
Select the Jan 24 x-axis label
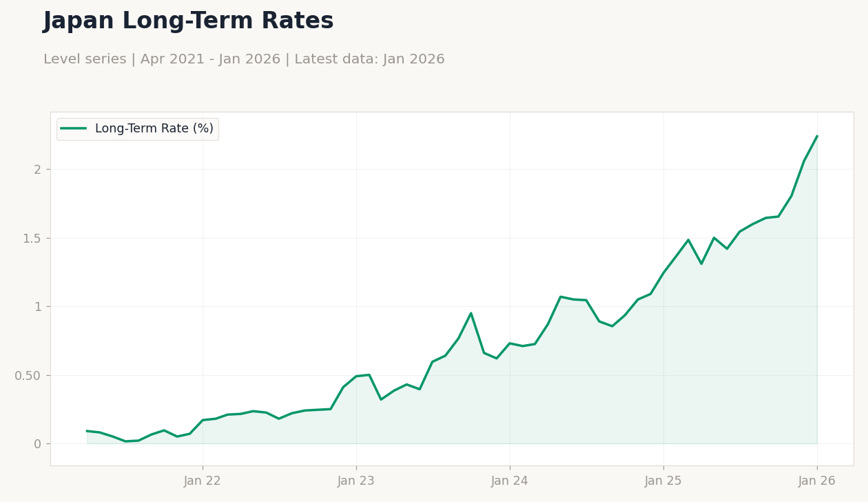[510, 481]
